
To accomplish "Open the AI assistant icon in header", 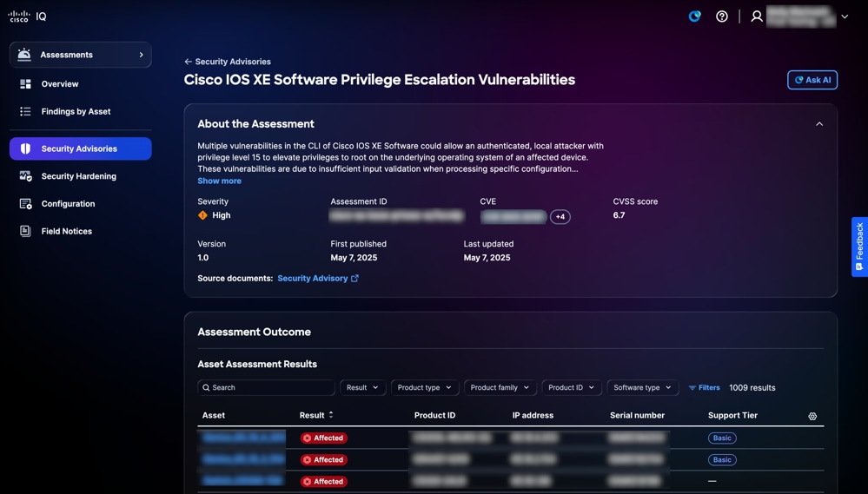I will [695, 16].
